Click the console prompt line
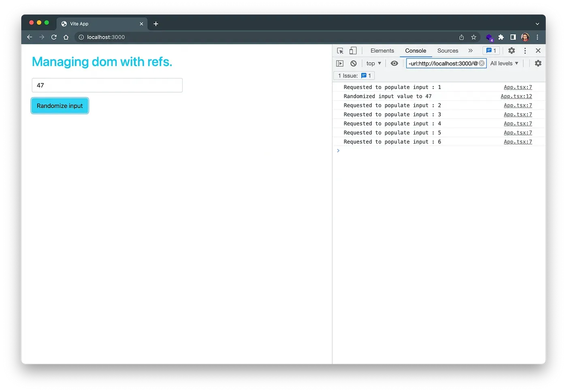Viewport: 567px width, 392px height. coord(439,151)
